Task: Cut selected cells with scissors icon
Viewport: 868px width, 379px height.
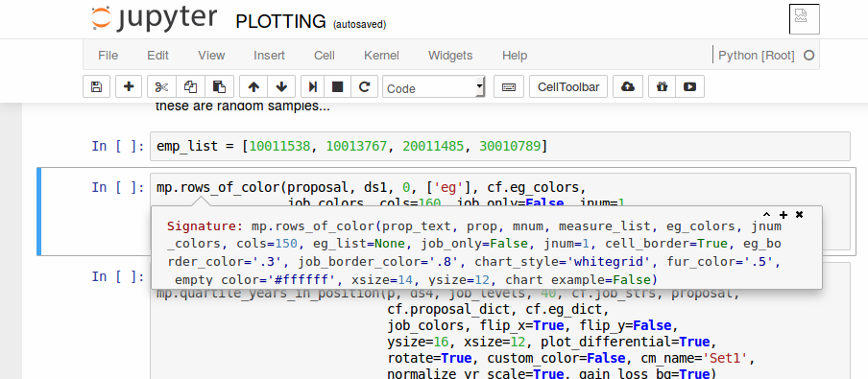Action: click(x=161, y=87)
